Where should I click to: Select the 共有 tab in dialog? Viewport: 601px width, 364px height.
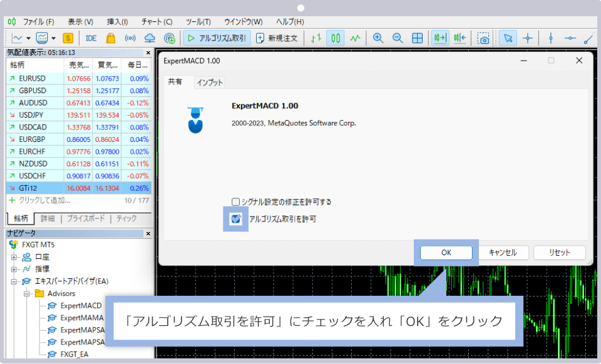(175, 82)
